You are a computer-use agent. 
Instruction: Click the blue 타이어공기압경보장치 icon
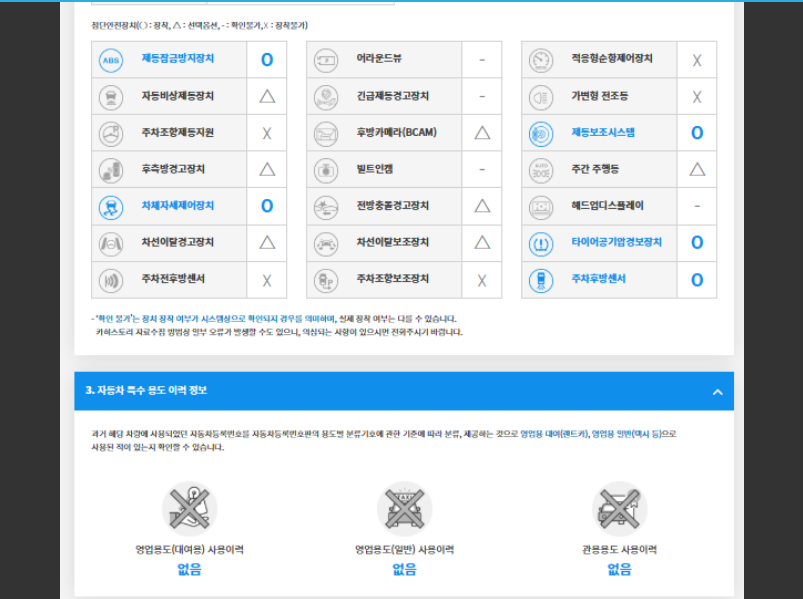pyautogui.click(x=541, y=243)
